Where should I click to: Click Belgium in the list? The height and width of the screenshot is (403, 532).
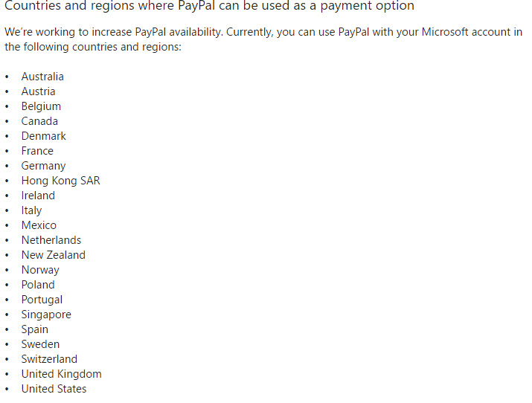coord(41,106)
